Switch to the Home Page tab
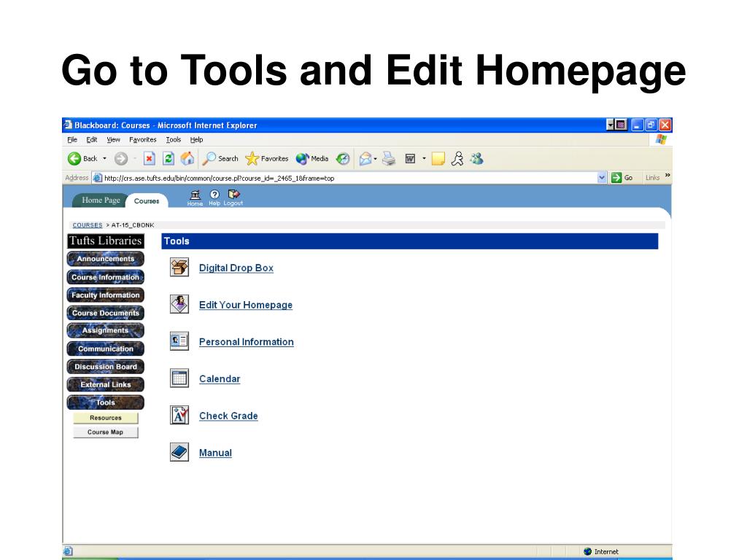The height and width of the screenshot is (560, 747). point(101,200)
